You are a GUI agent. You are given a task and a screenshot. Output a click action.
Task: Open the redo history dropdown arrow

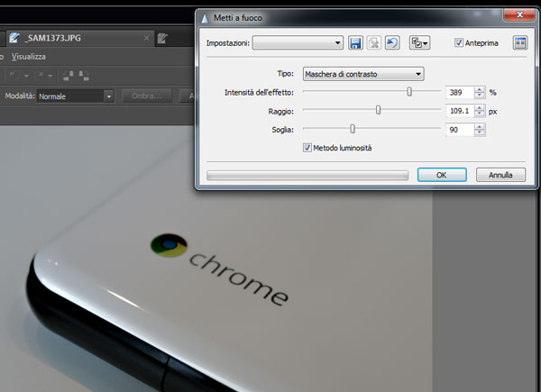point(50,76)
